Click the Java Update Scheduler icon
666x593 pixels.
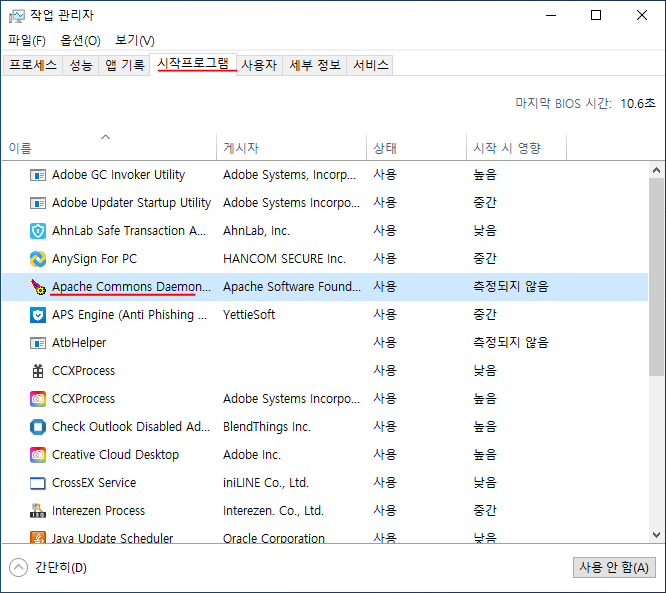[38, 537]
